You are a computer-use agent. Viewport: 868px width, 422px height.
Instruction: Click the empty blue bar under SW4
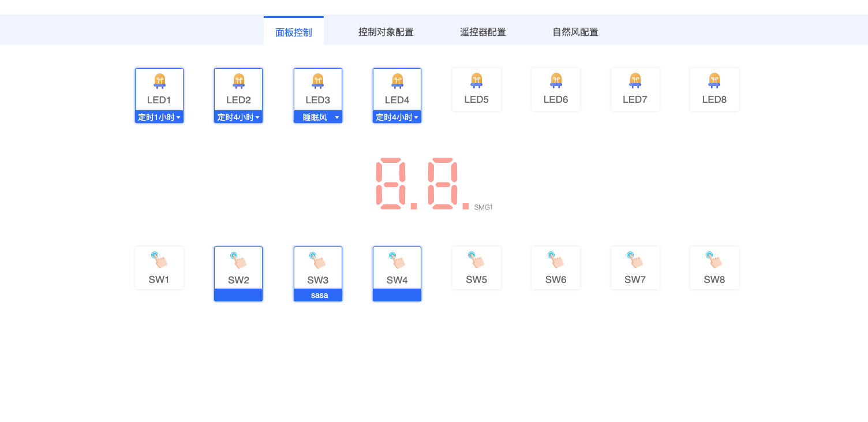point(397,295)
